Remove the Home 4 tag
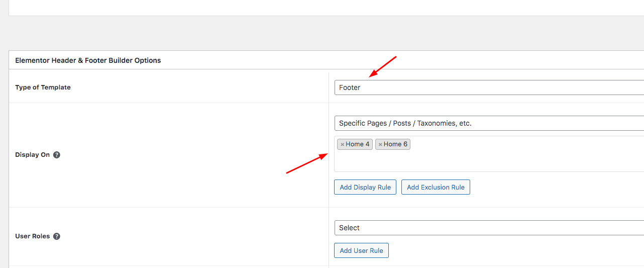The width and height of the screenshot is (644, 268). click(x=343, y=144)
